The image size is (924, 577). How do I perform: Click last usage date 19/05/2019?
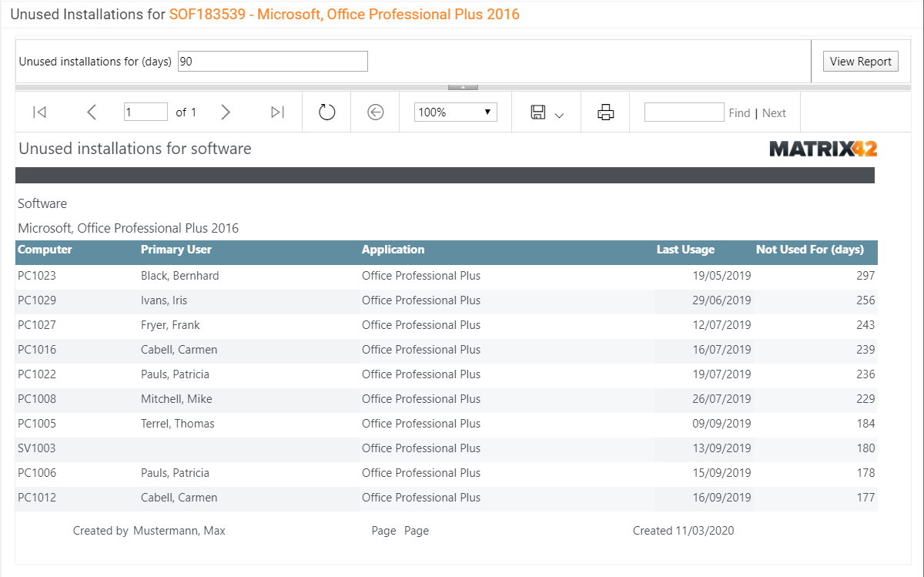click(721, 276)
